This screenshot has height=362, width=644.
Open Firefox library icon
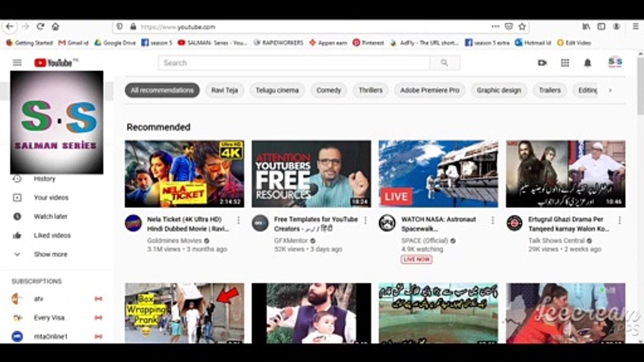(x=586, y=27)
